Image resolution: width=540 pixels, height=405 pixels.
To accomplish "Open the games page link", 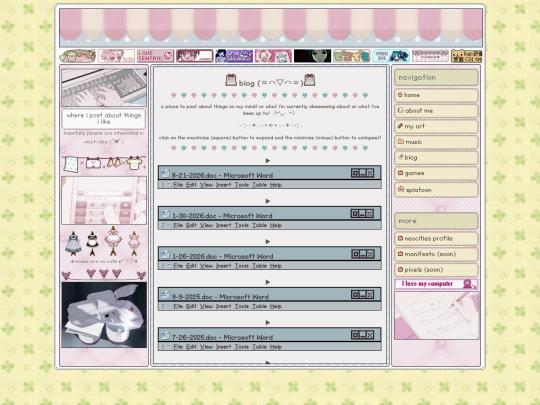I will click(x=436, y=173).
